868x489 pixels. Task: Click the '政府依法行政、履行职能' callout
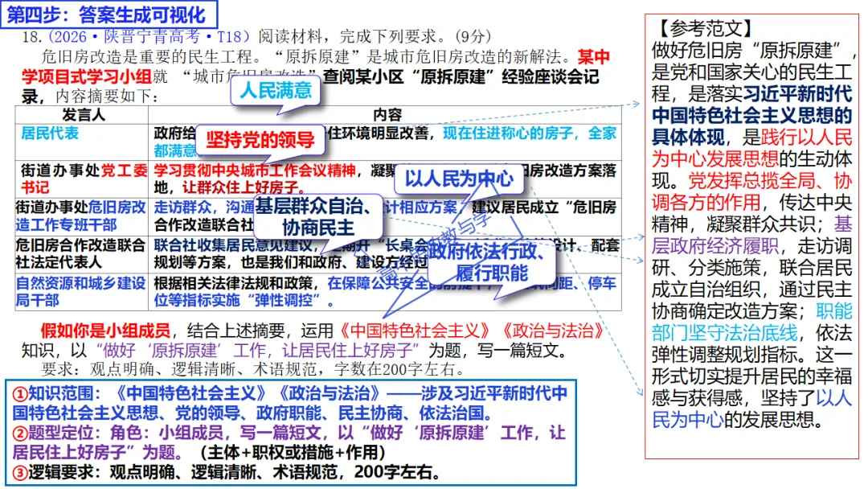coord(492,262)
